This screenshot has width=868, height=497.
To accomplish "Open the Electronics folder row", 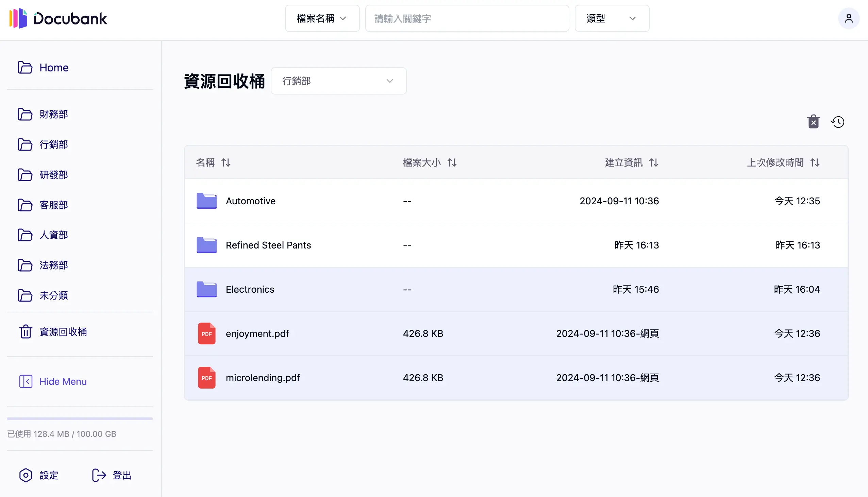I will (x=250, y=289).
